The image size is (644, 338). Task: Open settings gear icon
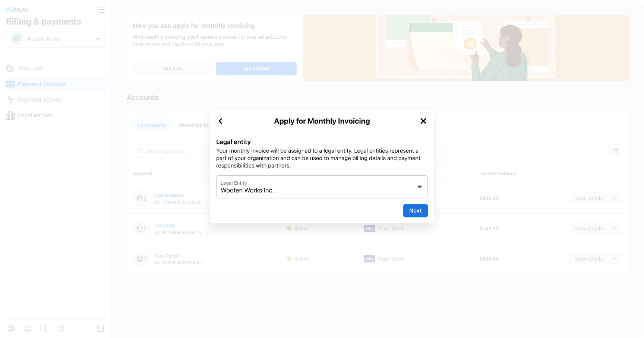(x=11, y=328)
